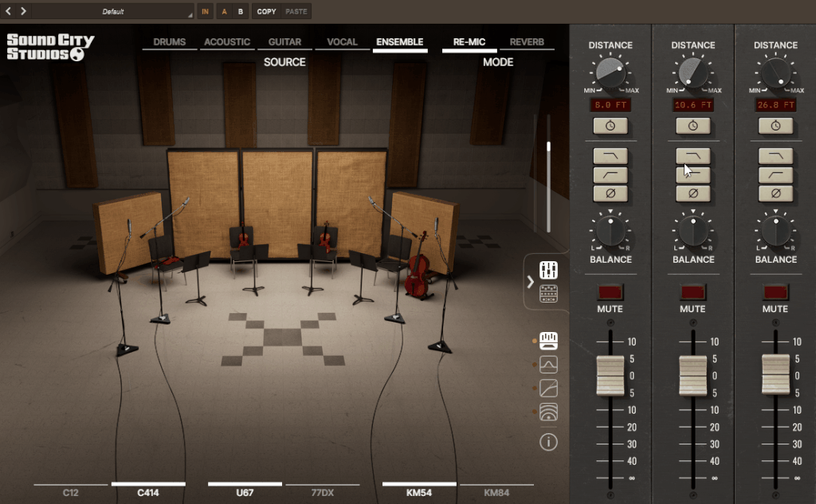Select the DRUMS source tab

pyautogui.click(x=169, y=42)
